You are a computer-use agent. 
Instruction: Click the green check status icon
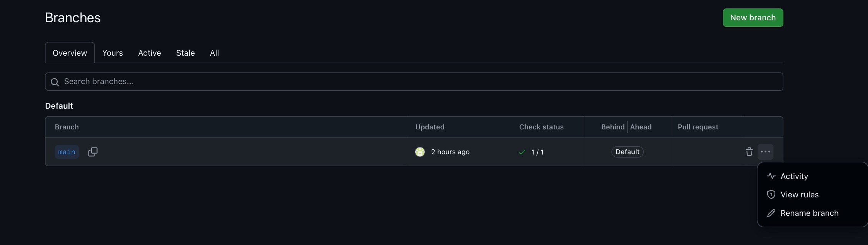tap(522, 152)
